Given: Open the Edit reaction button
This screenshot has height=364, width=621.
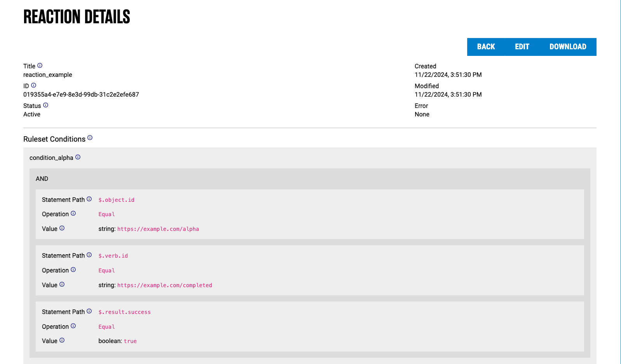Looking at the screenshot, I should coord(522,47).
